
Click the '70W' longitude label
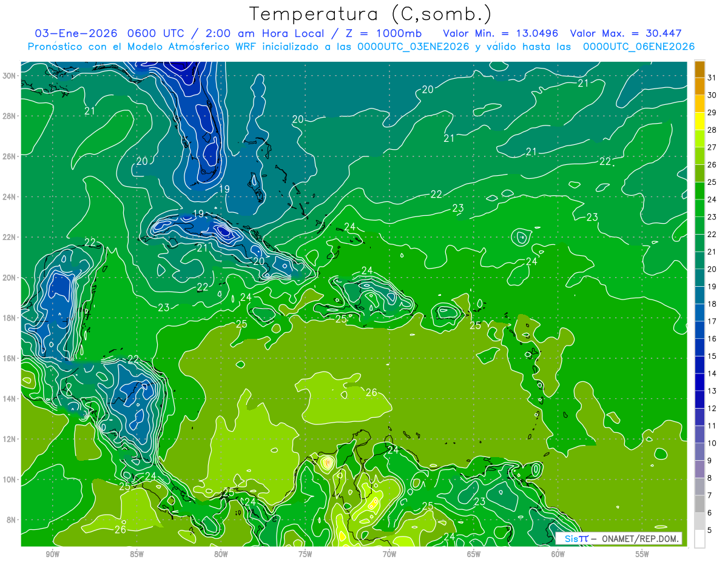coord(389,554)
